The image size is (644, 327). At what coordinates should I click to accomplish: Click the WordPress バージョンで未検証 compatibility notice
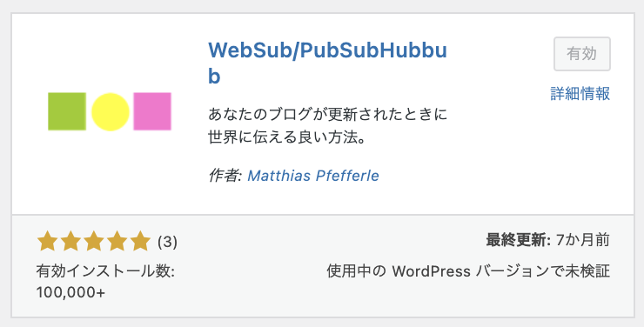(468, 271)
